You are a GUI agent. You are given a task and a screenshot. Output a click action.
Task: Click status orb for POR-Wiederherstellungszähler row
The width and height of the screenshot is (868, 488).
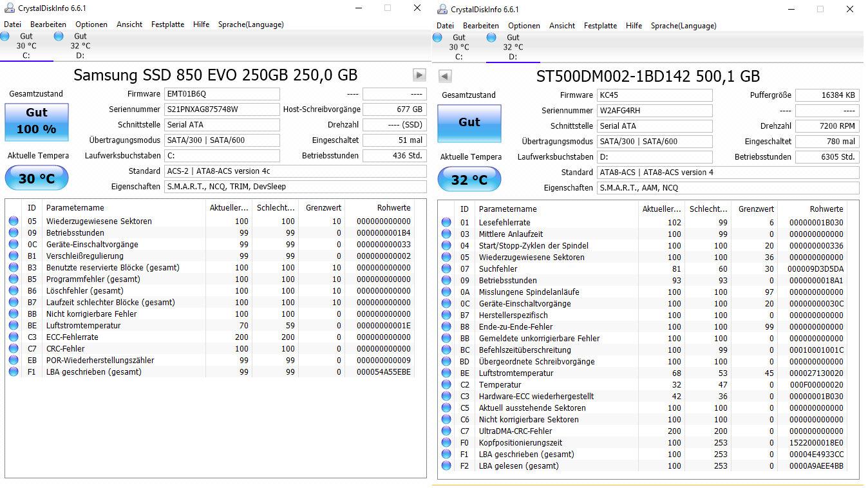tap(14, 360)
